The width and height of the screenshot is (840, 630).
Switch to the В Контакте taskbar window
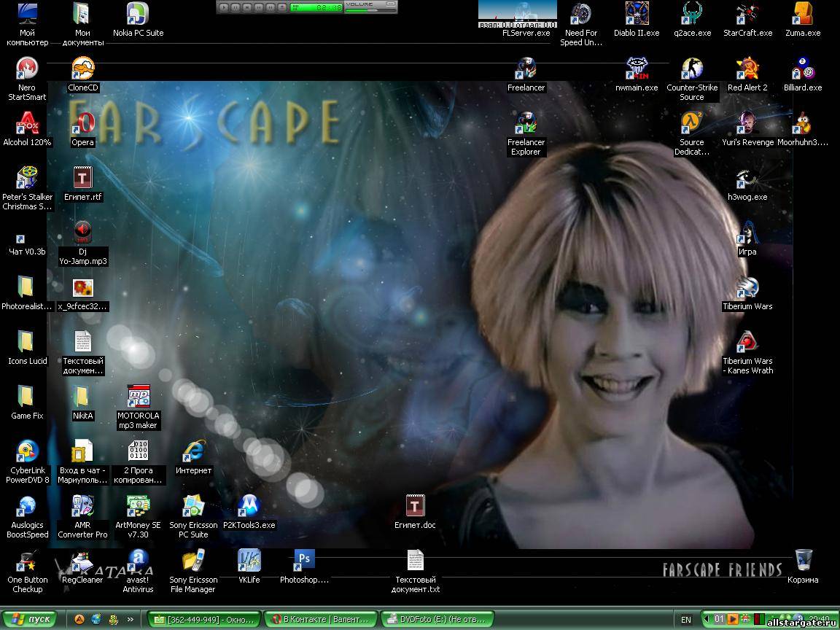320,620
